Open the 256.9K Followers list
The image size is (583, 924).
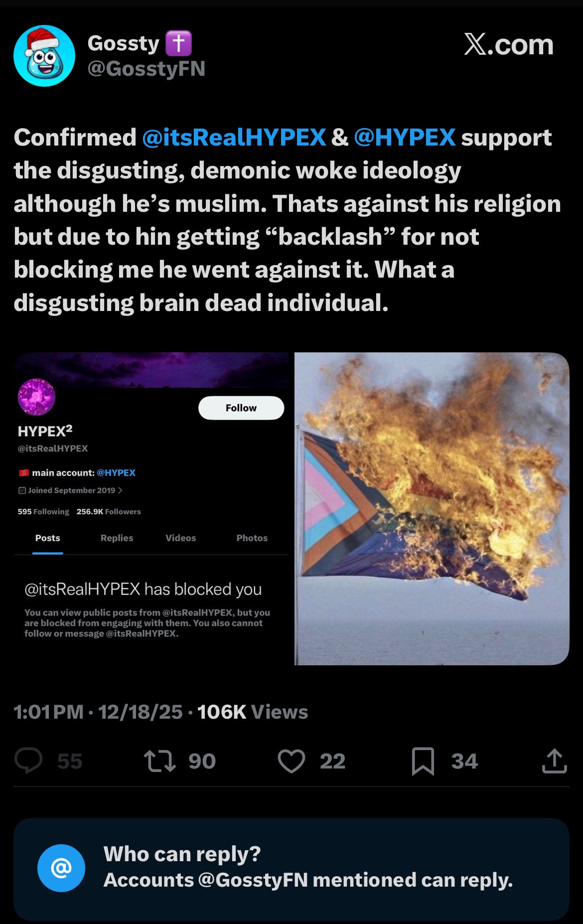point(109,511)
